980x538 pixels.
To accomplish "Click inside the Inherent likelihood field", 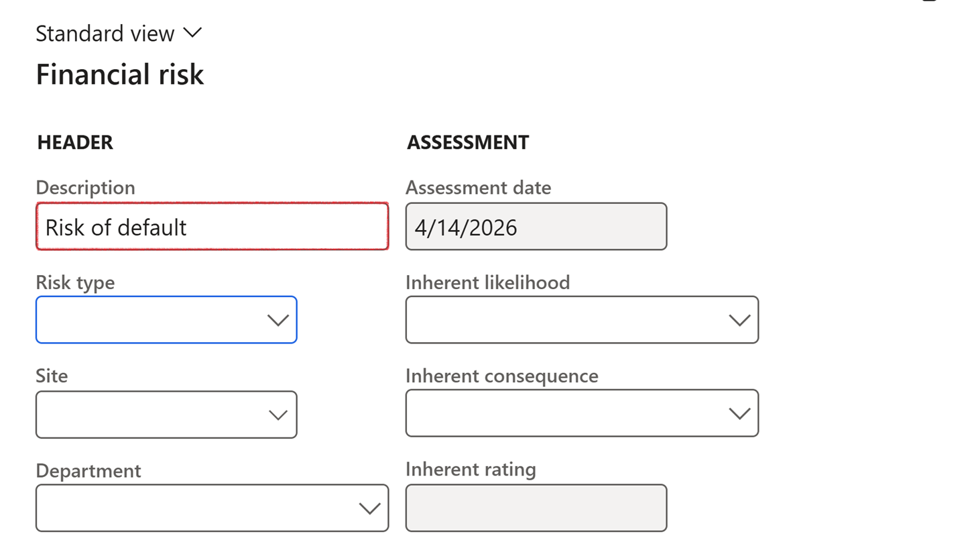I will (563, 320).
